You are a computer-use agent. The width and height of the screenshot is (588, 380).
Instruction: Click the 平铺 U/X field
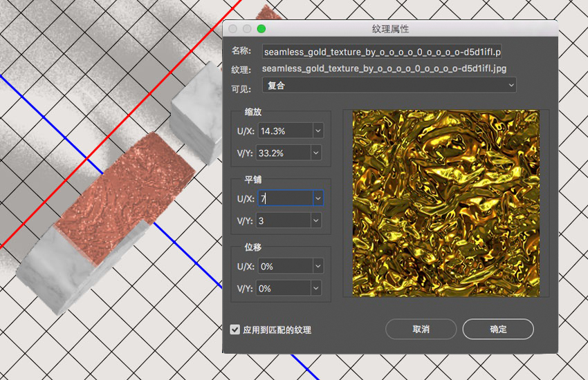point(286,198)
